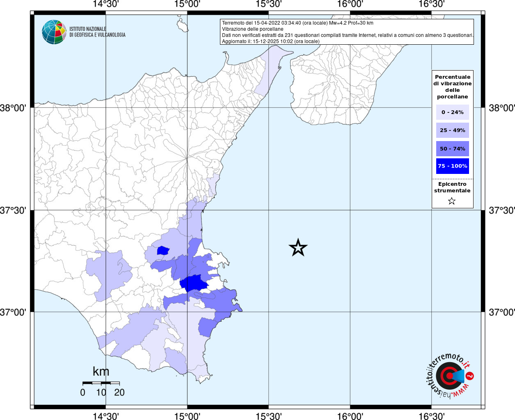Click the 'Vibrazione delle porcellane' subtitle
This screenshot has height=420, width=515.
click(x=253, y=29)
